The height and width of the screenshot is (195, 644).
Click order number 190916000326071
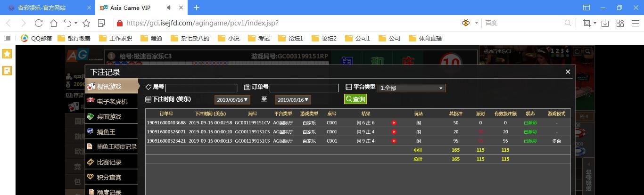click(x=166, y=132)
